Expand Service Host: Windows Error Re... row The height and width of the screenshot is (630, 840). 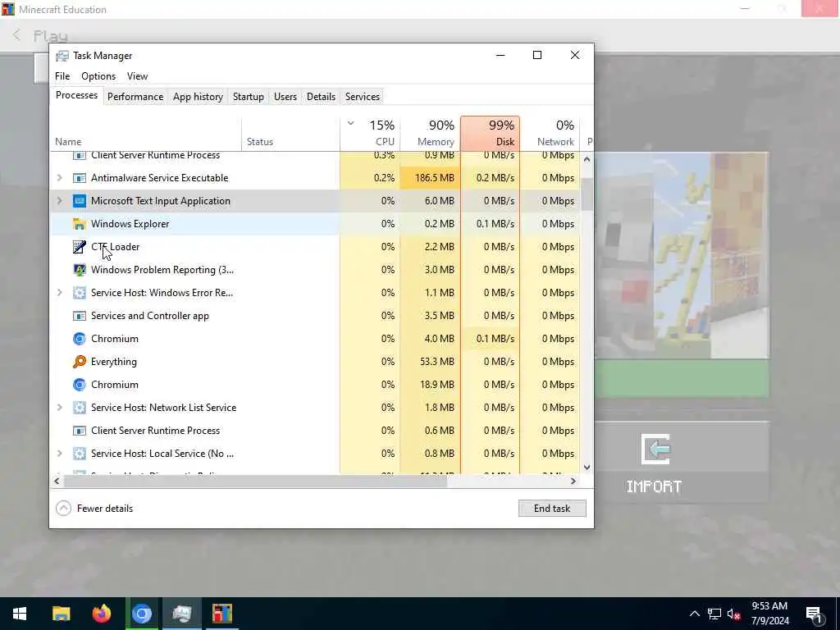pyautogui.click(x=59, y=293)
